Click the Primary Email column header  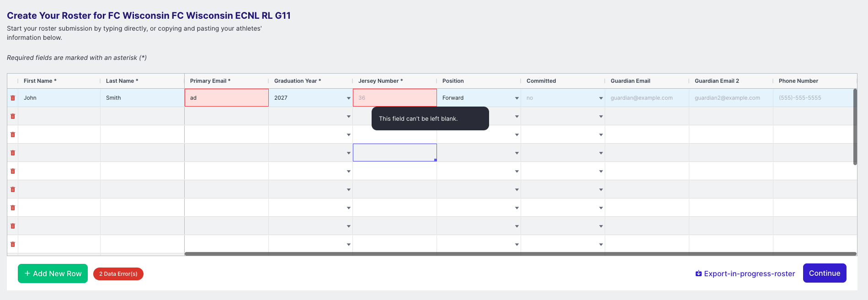click(210, 81)
